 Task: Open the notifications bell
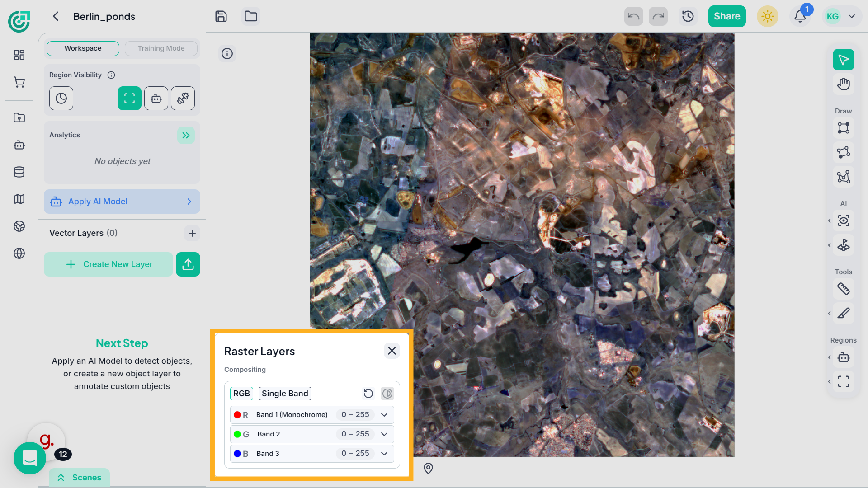[x=800, y=16]
